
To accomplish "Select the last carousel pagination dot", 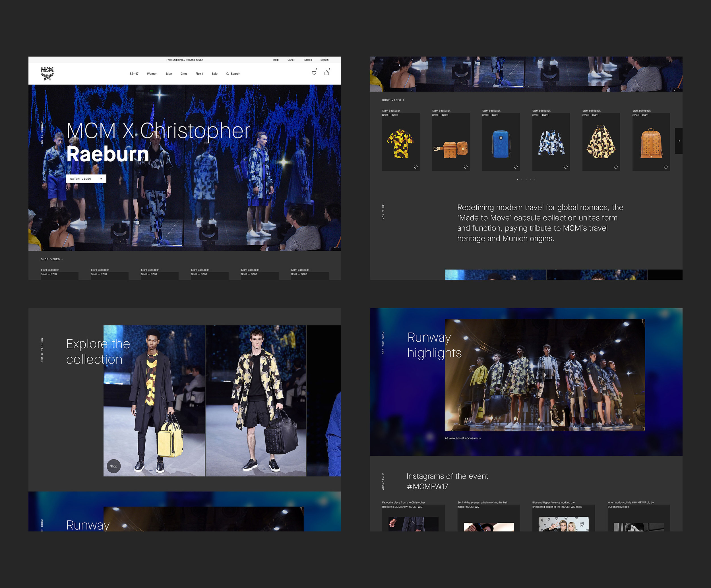I will pos(535,180).
